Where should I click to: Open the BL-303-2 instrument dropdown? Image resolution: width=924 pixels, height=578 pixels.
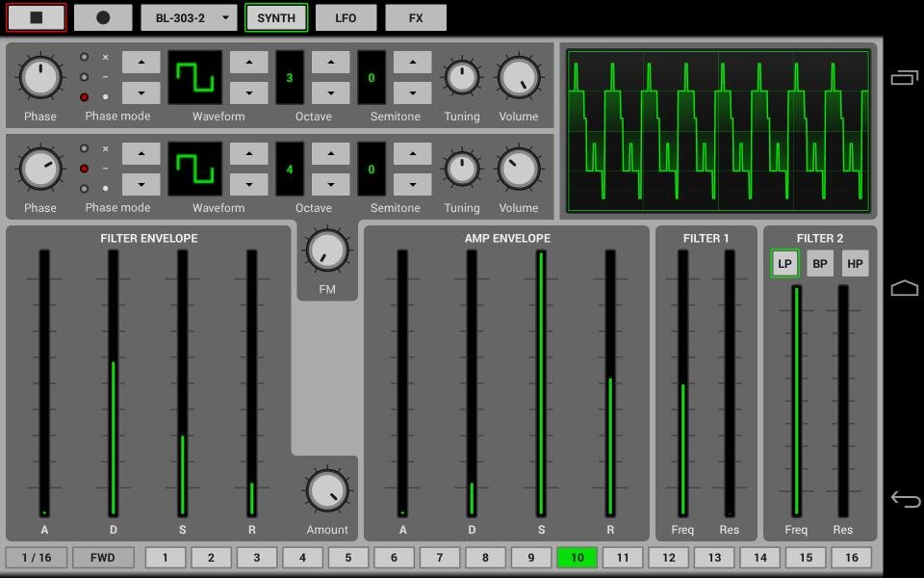click(189, 17)
